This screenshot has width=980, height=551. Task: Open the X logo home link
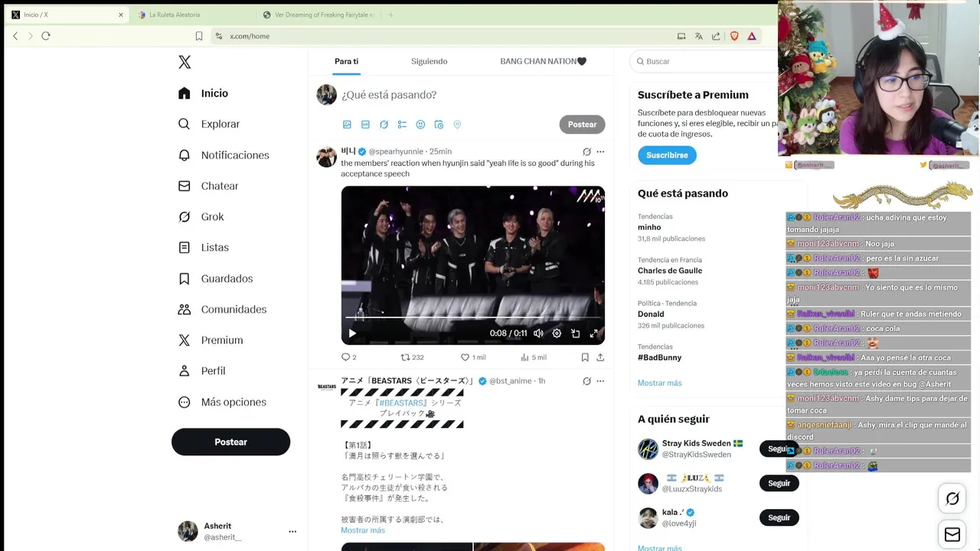coord(185,62)
